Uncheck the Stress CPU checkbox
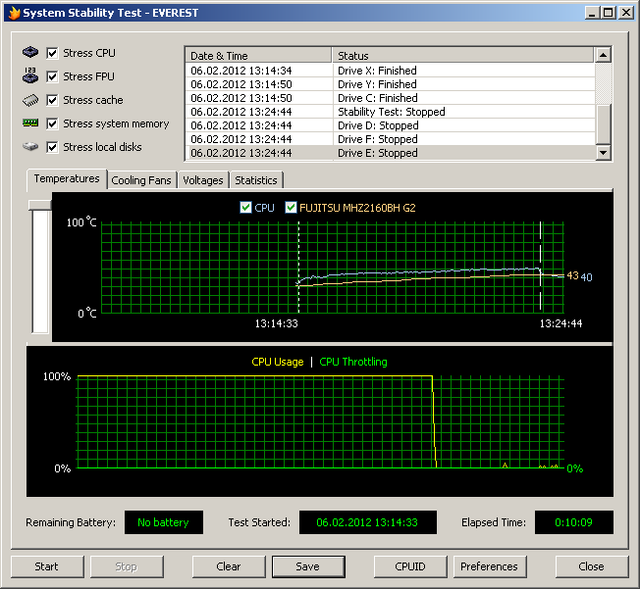 pos(53,53)
